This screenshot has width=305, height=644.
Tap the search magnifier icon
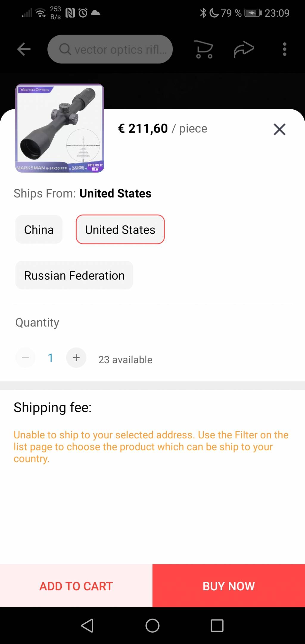pos(65,49)
